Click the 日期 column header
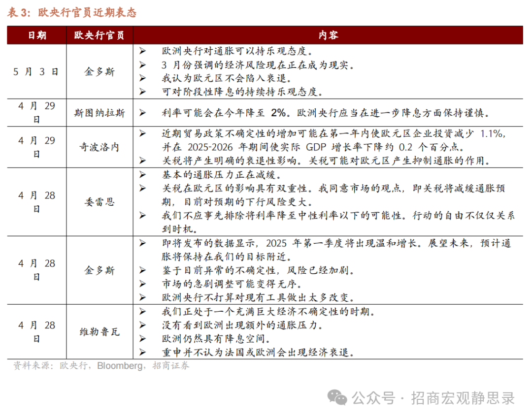532x419 pixels. [x=36, y=35]
